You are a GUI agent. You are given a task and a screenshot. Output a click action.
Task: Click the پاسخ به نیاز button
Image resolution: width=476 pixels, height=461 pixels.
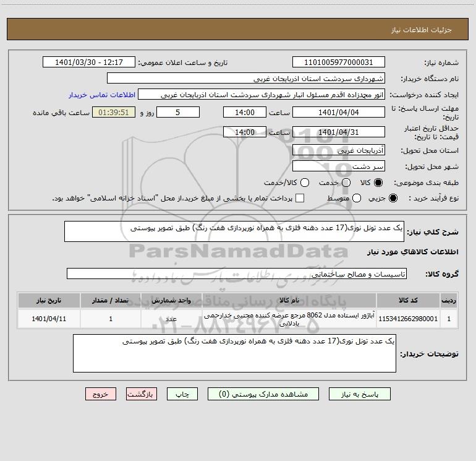[x=359, y=394]
